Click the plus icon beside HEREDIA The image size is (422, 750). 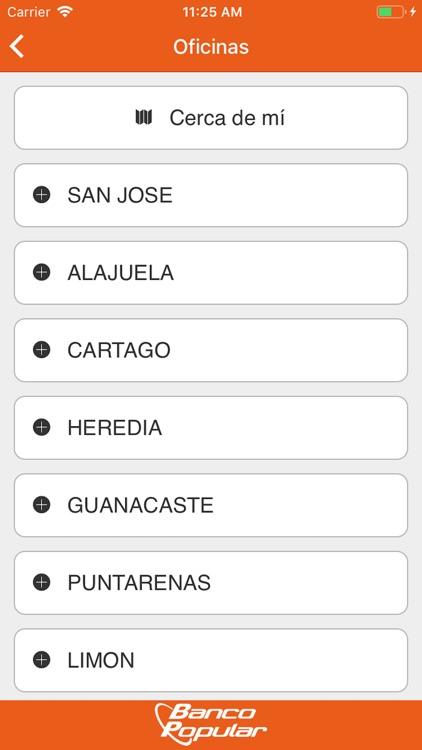click(42, 428)
